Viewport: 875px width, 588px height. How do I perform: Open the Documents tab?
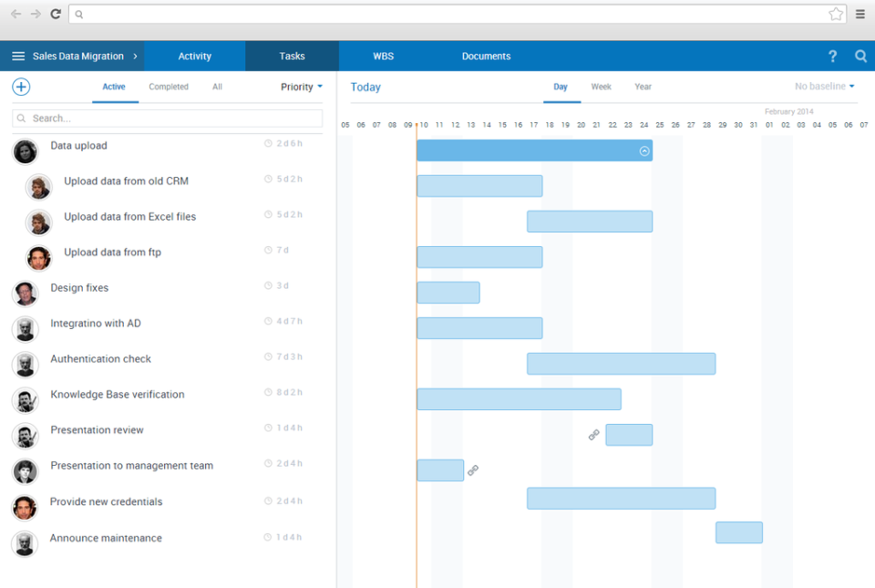(486, 56)
